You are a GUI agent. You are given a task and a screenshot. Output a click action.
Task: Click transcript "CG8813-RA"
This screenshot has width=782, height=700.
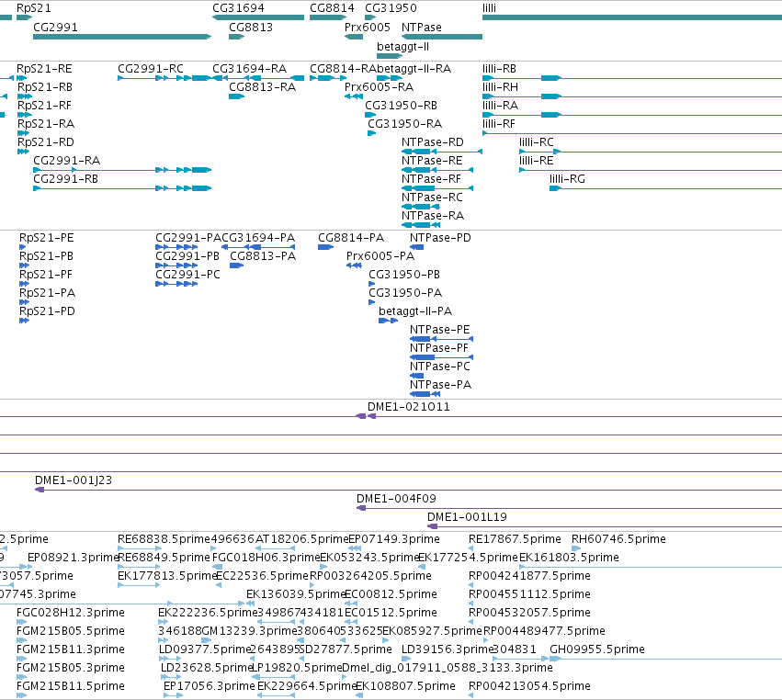pos(262,87)
